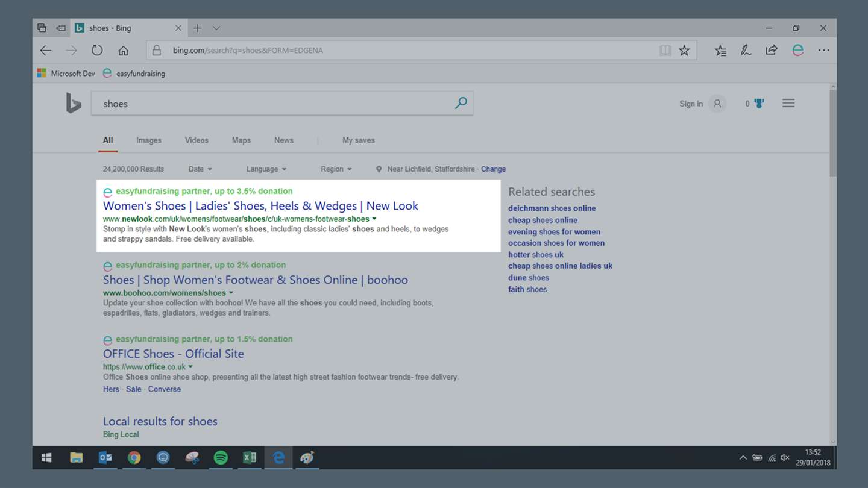Screen dimensions: 868x488
Task: Open the Sign in profile icon
Action: 717,104
